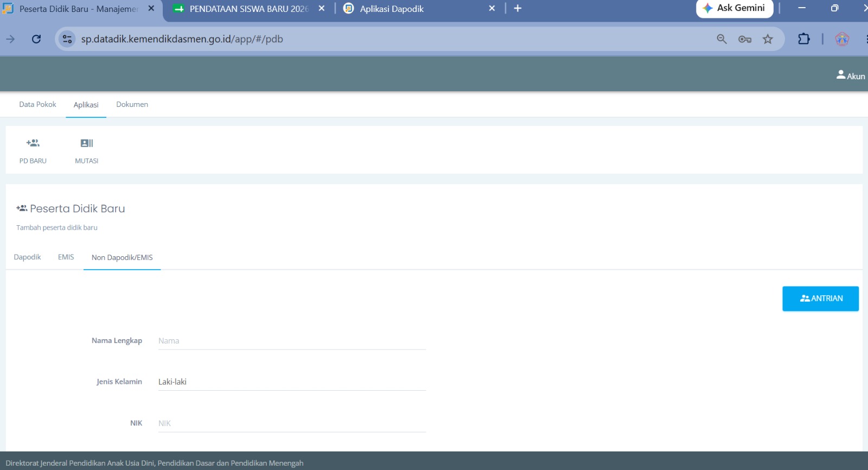868x470 pixels.
Task: Switch to the Dapodik sub-tab
Action: pos(27,257)
